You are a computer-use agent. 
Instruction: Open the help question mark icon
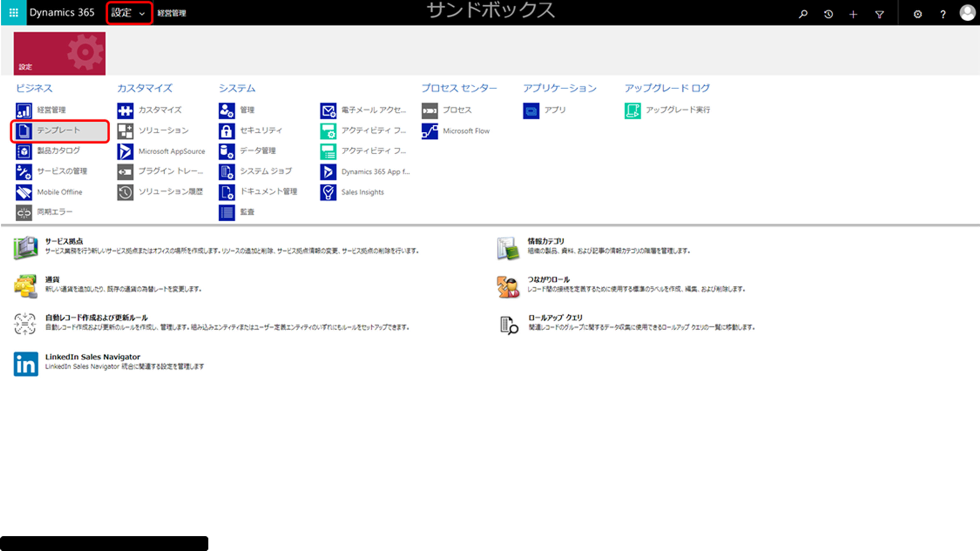pyautogui.click(x=943, y=14)
